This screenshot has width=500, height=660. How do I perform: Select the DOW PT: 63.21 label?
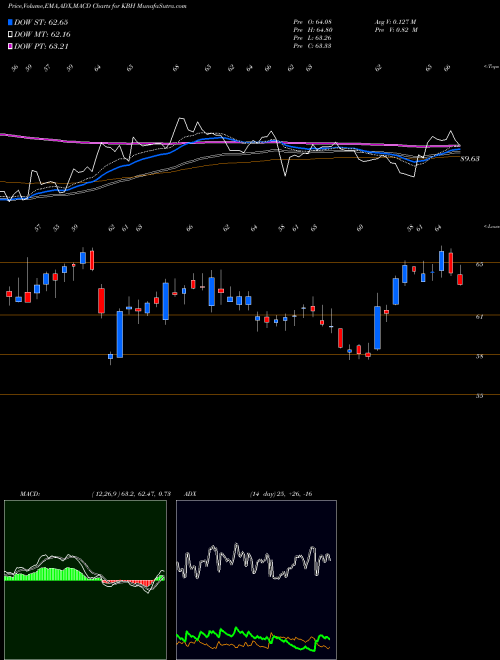coord(41,47)
